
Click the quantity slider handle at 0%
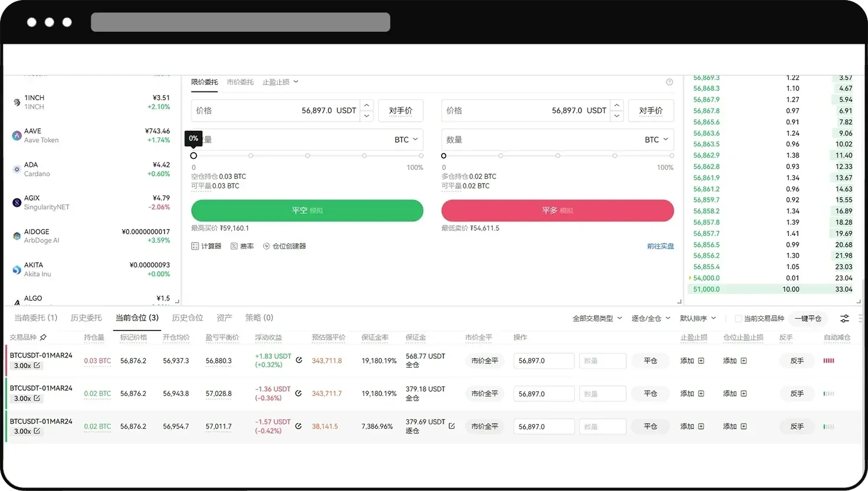tap(193, 155)
